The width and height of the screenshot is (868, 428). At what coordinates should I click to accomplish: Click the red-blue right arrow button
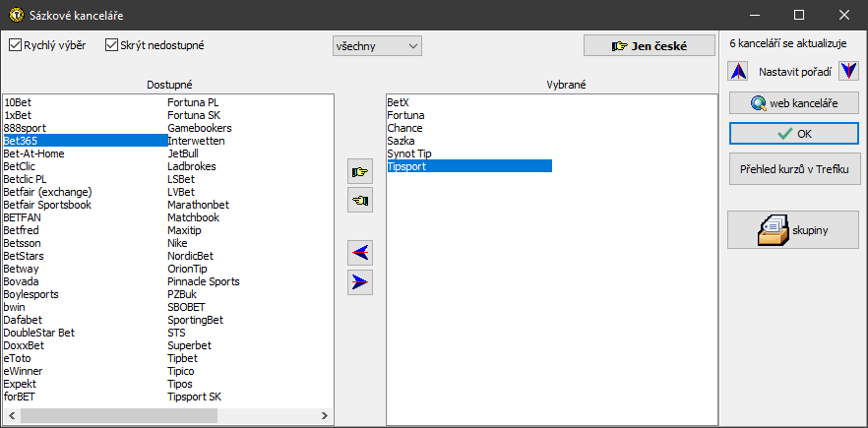click(361, 282)
